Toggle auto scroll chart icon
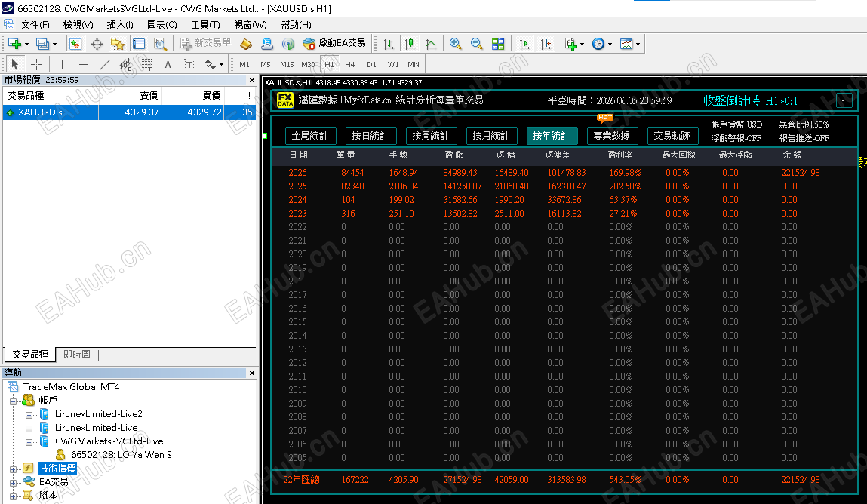This screenshot has width=867, height=504. pos(524,44)
